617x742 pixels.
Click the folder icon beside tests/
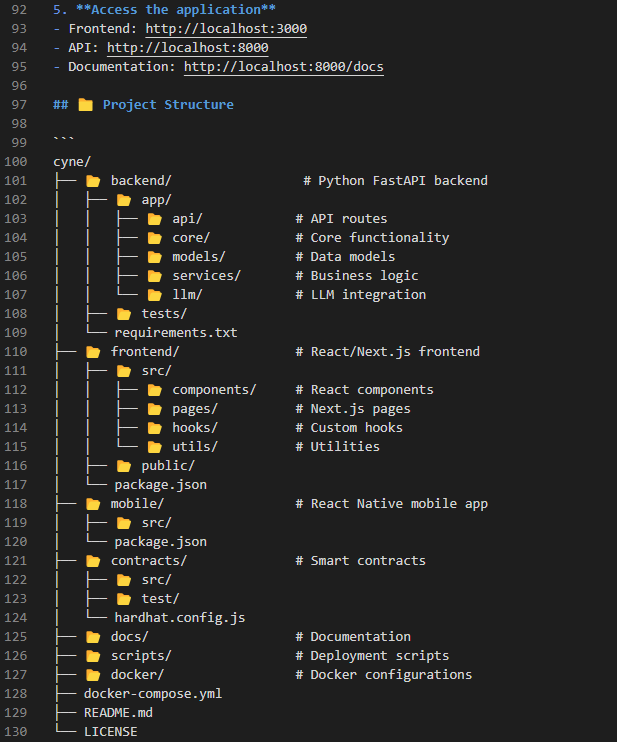click(x=124, y=314)
